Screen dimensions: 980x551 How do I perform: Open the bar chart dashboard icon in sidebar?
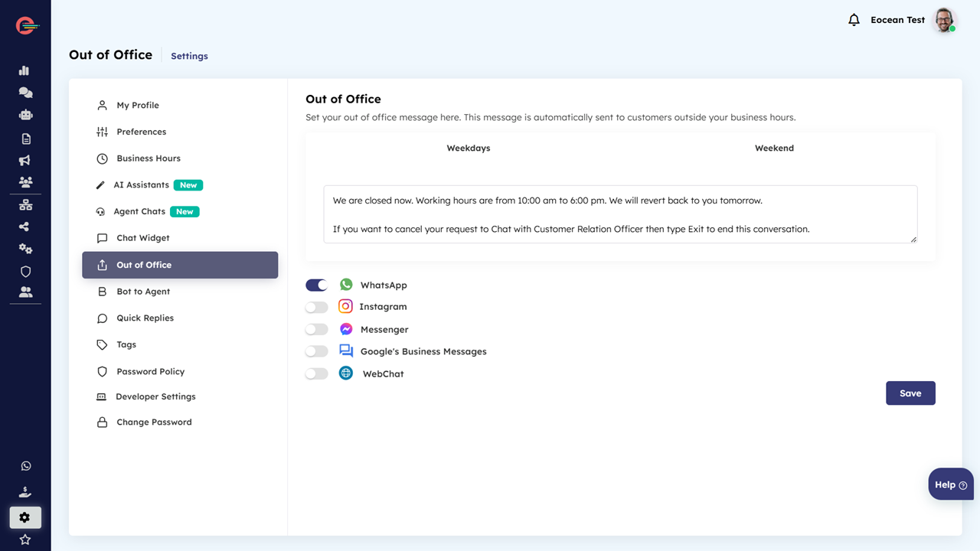point(24,70)
